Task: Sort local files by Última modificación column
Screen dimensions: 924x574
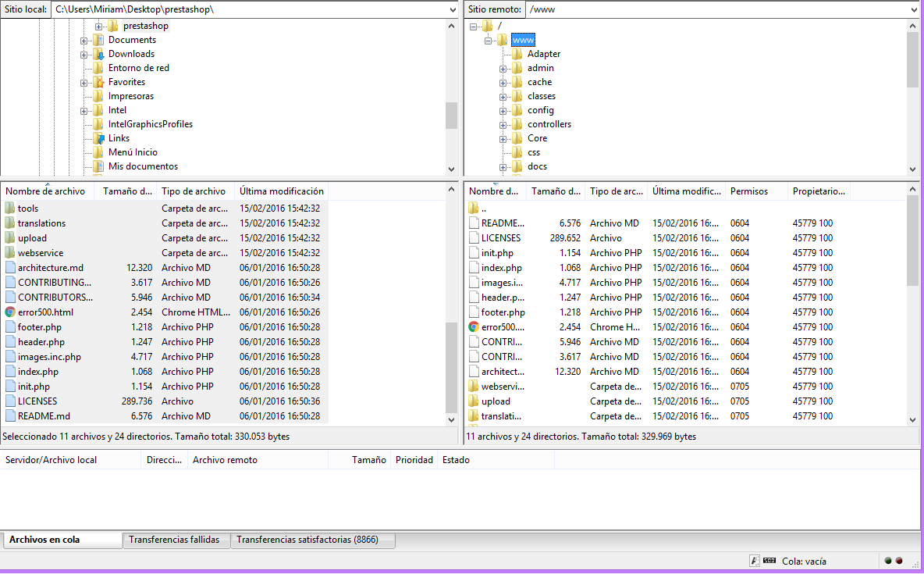Action: click(282, 191)
